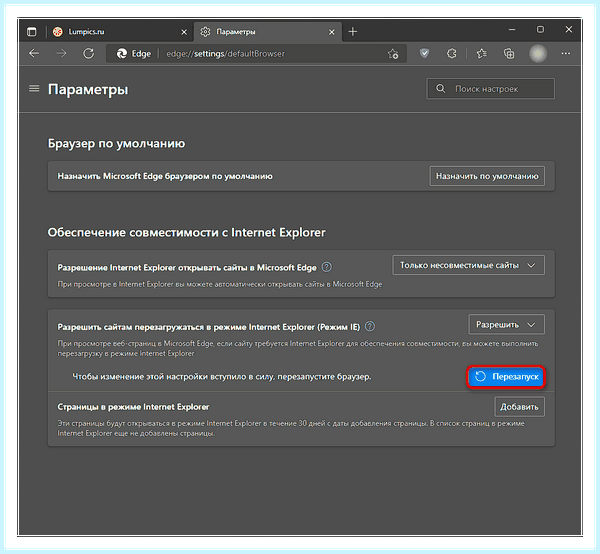Open a new tab with plus icon

point(353,32)
